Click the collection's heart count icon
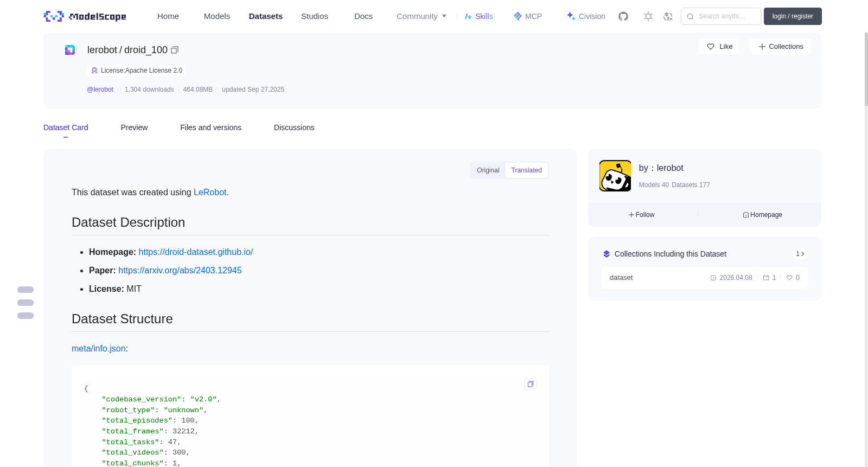This screenshot has width=868, height=467. [x=789, y=278]
